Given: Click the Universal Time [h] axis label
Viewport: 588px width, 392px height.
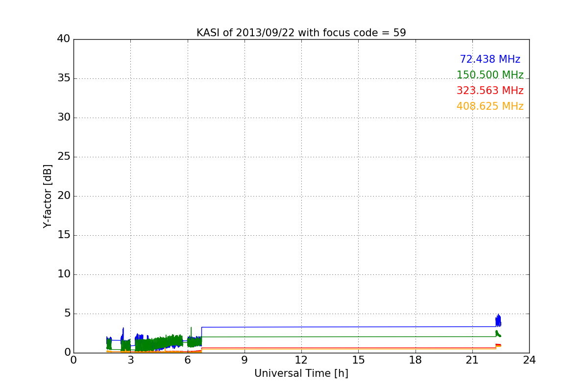Looking at the screenshot, I should coord(301,373).
